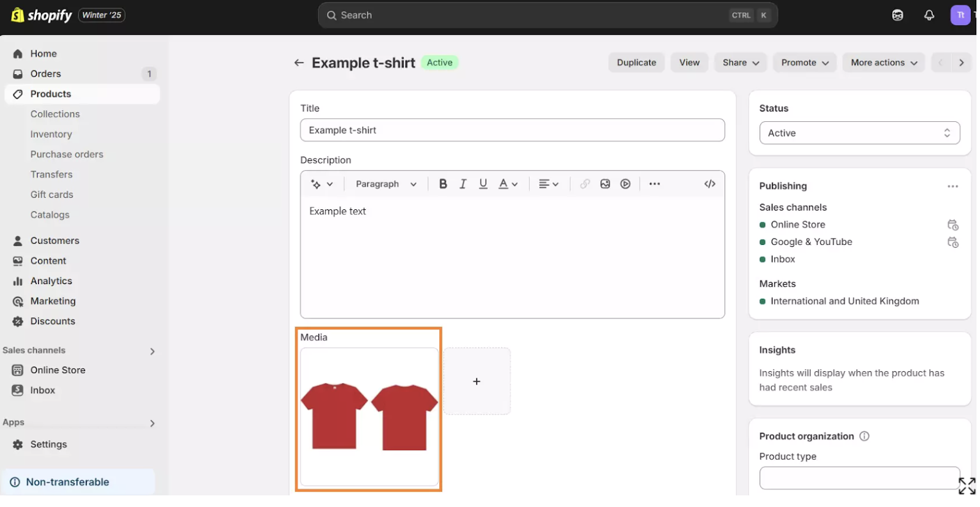Open Gift cards under Products
Screen dimensions: 980x507
tap(52, 195)
